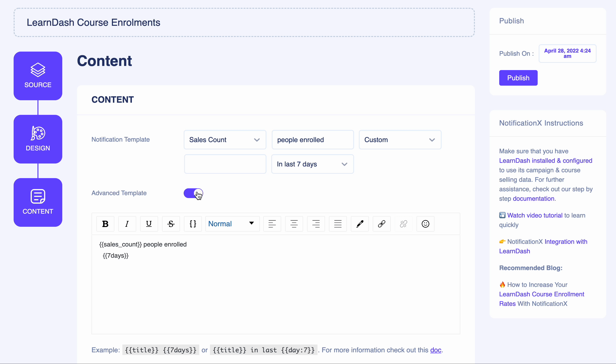This screenshot has height=364, width=616.
Task: Turn off Advanced Template toggle
Action: click(193, 193)
